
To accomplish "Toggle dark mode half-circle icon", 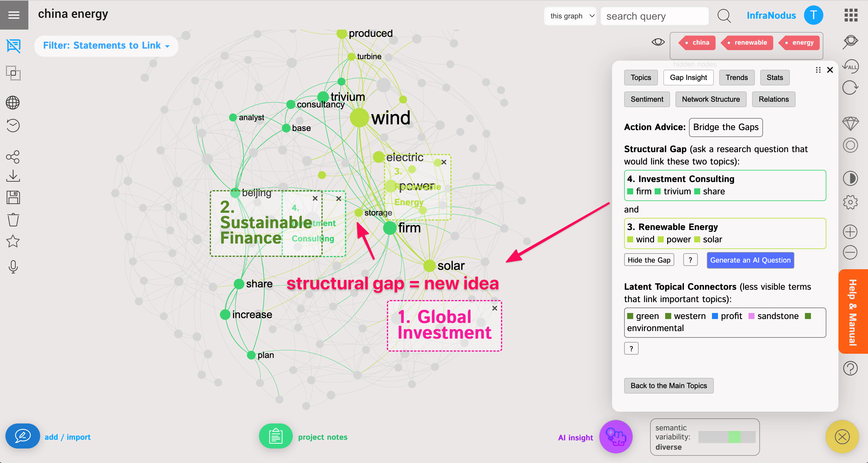I will point(850,179).
